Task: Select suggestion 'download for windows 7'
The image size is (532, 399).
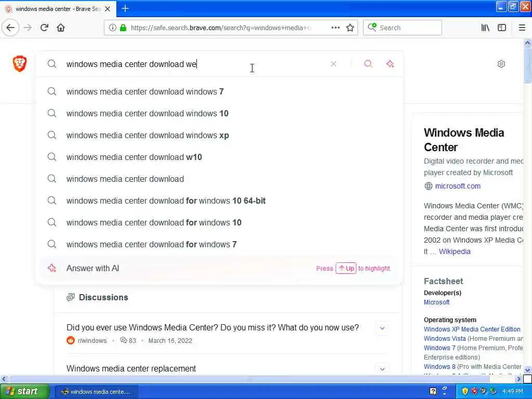Action: (x=220, y=244)
